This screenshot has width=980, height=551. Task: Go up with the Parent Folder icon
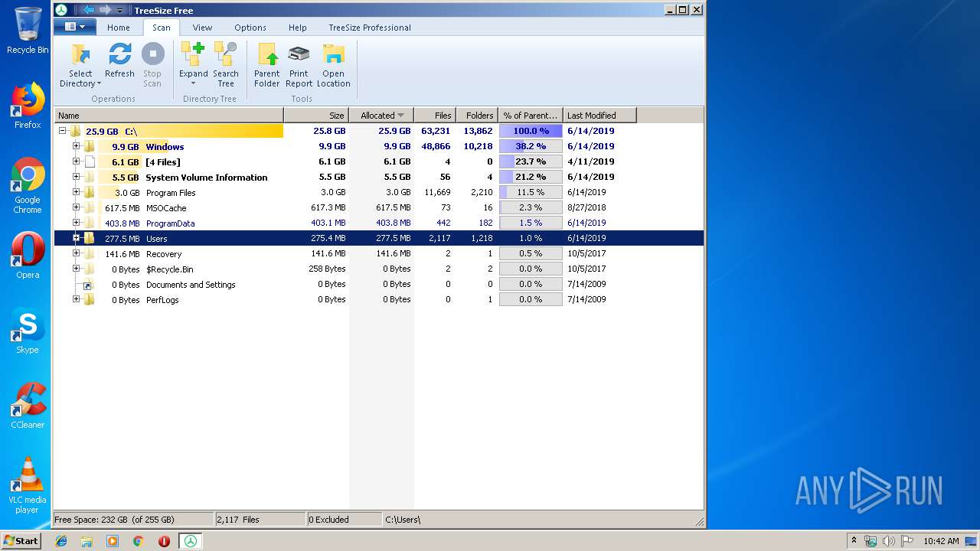pos(266,55)
